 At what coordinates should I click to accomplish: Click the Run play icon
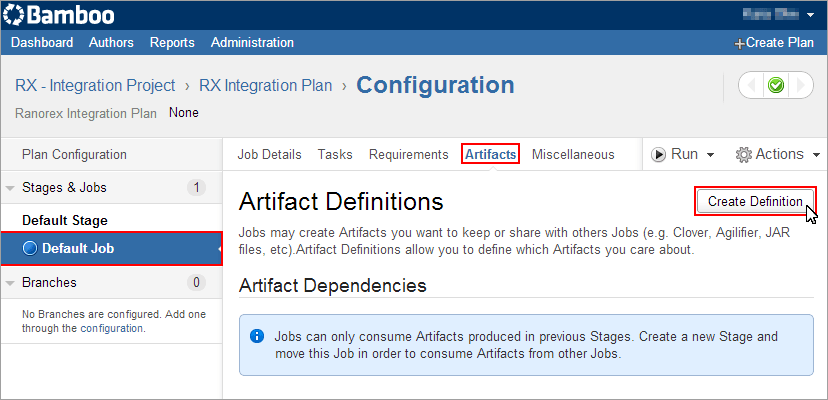[658, 155]
